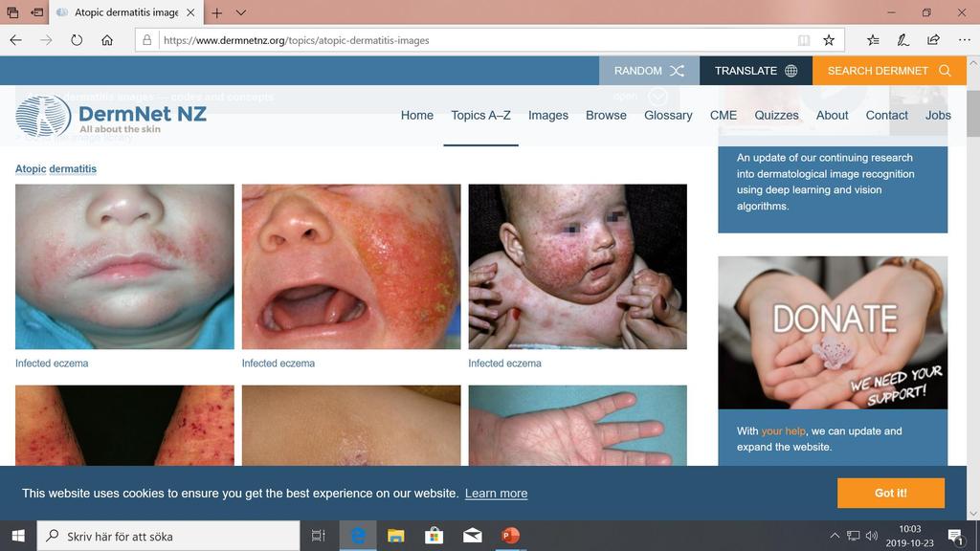The height and width of the screenshot is (551, 980).
Task: Open the About menu item
Action: coord(832,115)
